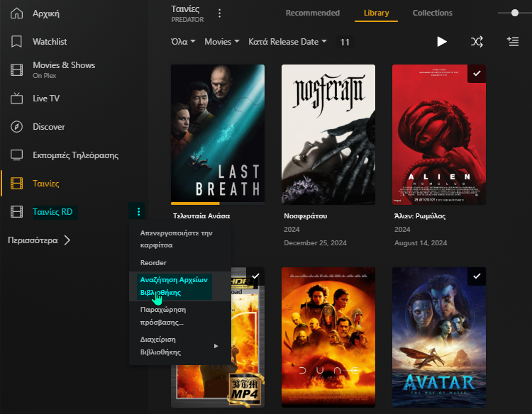Open the Ταινίες RD library link
This screenshot has height=414, width=532.
tap(52, 212)
